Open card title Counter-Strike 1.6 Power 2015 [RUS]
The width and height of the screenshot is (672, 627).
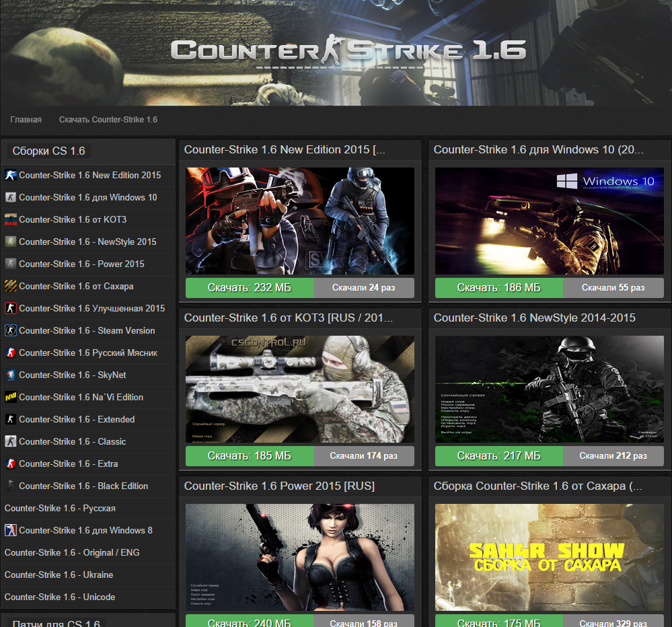pyautogui.click(x=279, y=486)
